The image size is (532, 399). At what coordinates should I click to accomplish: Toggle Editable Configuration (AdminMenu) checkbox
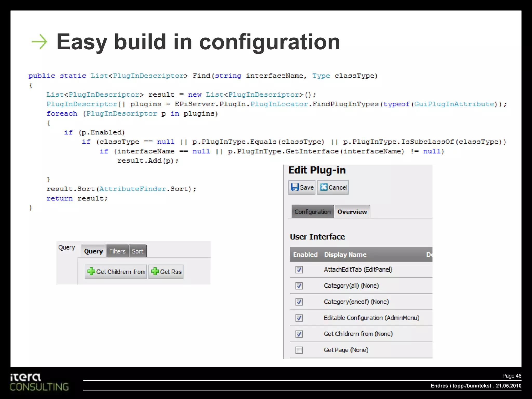point(299,318)
